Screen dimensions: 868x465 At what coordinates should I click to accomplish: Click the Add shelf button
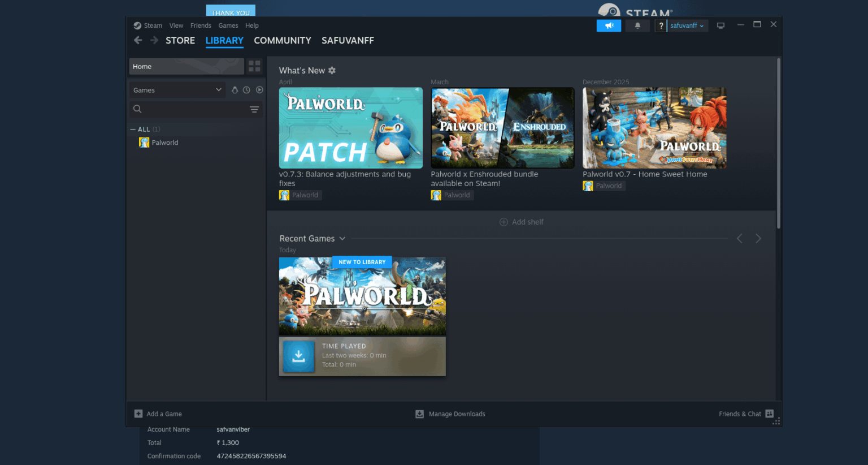(521, 222)
